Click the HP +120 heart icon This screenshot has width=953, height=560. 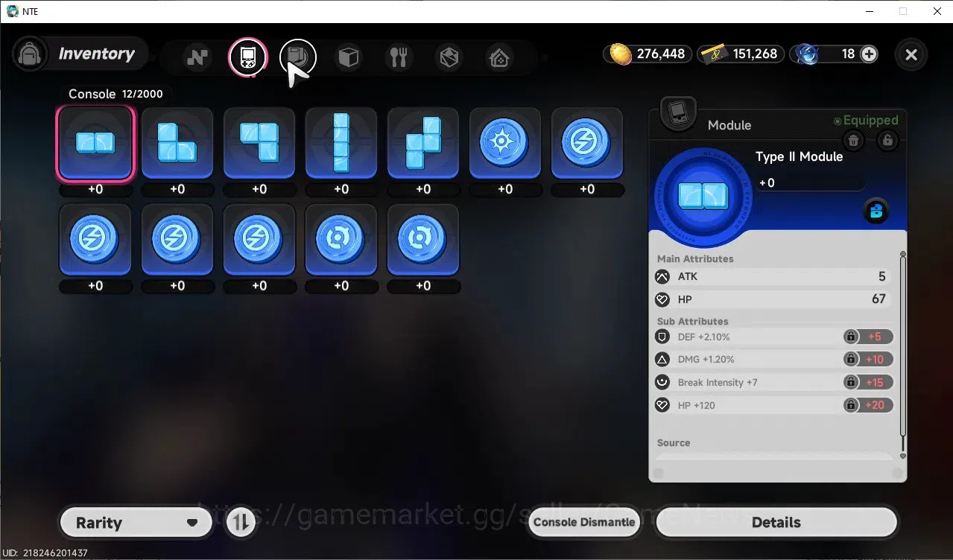662,406
